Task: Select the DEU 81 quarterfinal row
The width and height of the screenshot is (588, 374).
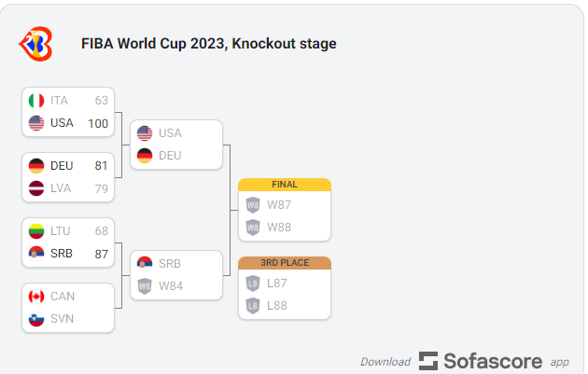Action: pos(68,166)
